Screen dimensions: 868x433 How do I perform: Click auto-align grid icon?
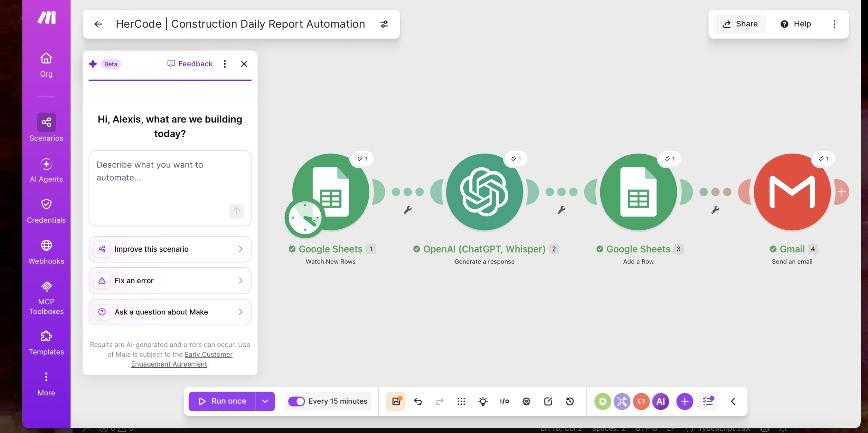[461, 401]
